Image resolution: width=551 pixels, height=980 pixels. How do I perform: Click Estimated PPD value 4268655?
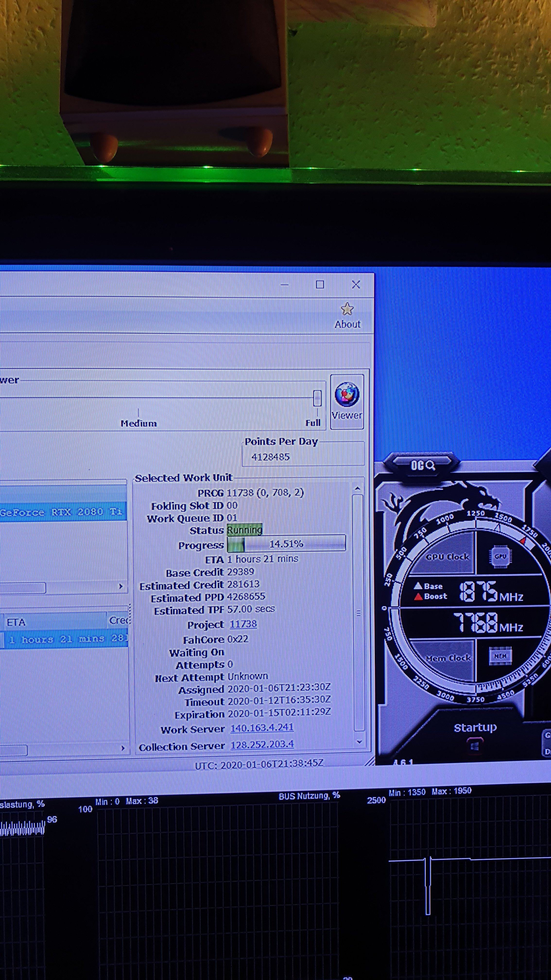pos(246,596)
